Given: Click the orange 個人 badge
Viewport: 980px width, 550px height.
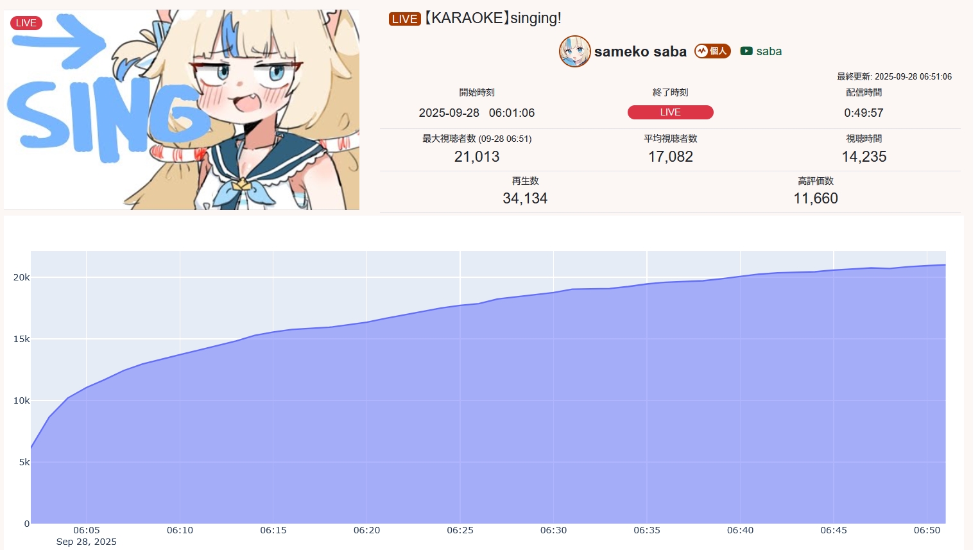Looking at the screenshot, I should 712,51.
